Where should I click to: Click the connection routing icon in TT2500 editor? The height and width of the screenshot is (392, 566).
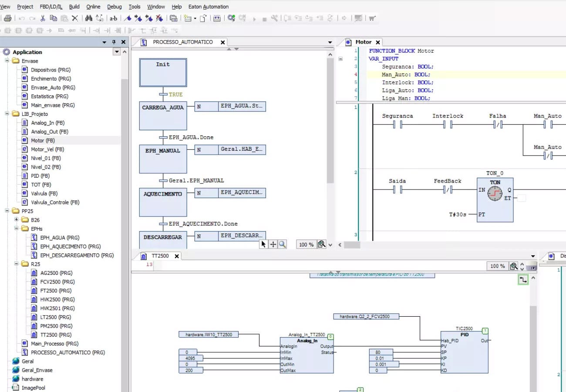pyautogui.click(x=523, y=280)
